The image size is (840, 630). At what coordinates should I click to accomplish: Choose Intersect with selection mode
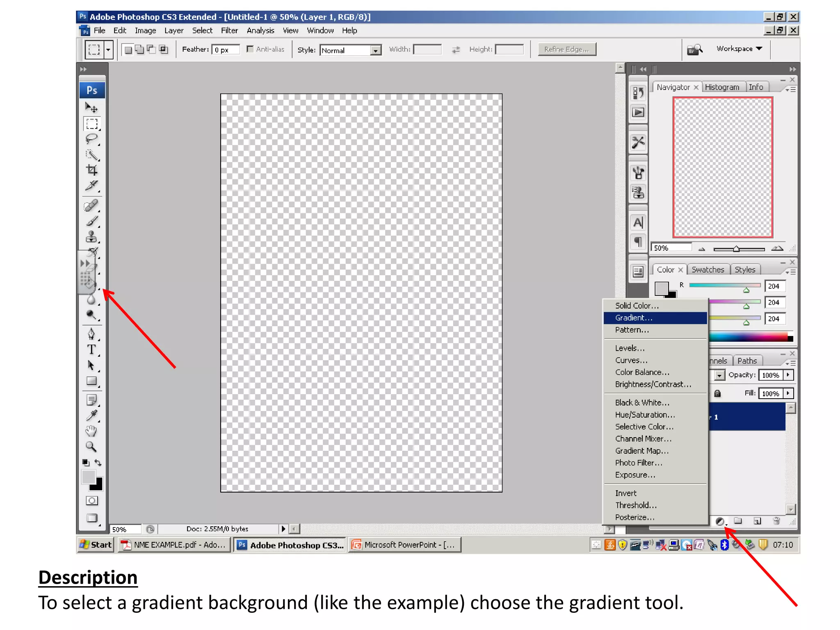163,50
